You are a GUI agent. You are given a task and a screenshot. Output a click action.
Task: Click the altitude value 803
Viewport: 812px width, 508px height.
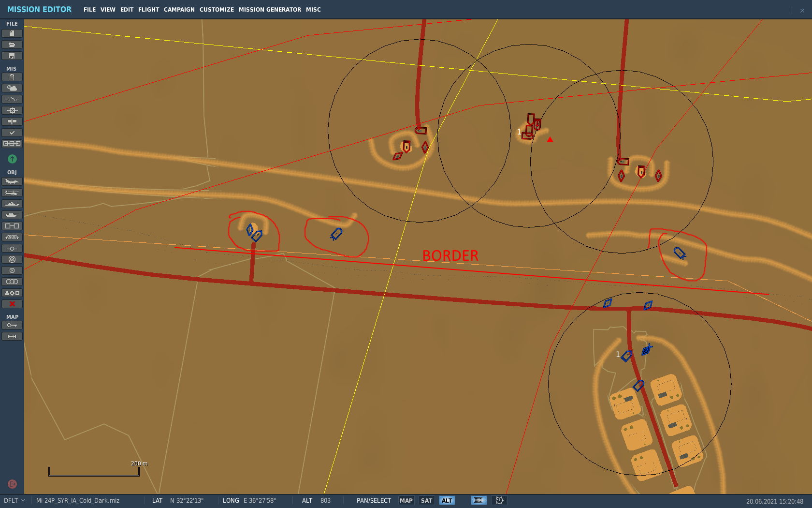[x=325, y=501]
